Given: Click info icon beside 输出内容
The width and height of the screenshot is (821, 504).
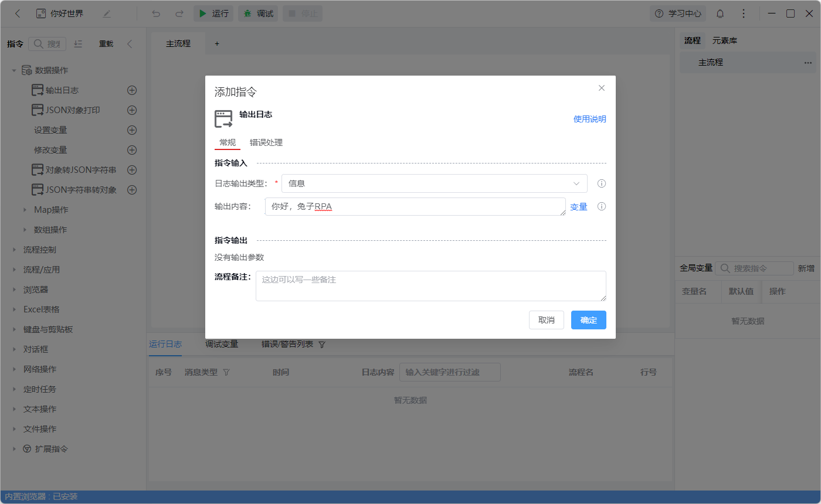Looking at the screenshot, I should [x=601, y=206].
